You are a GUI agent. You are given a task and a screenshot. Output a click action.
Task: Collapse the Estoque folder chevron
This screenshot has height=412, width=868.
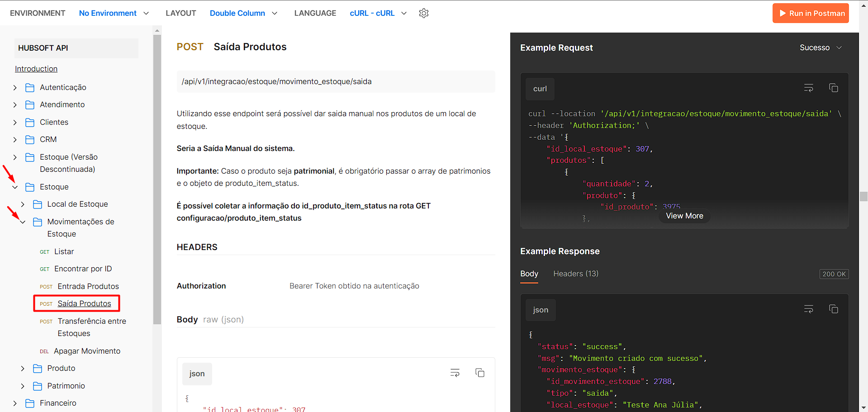pyautogui.click(x=15, y=187)
